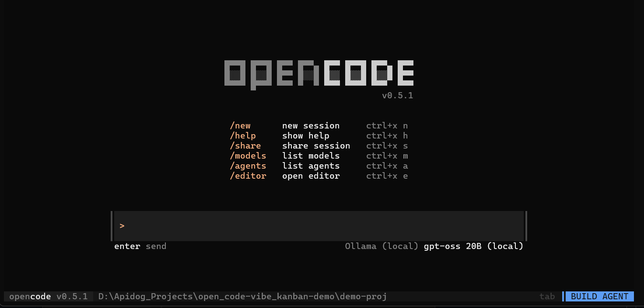
Task: Focus the prompt input box
Action: point(319,226)
